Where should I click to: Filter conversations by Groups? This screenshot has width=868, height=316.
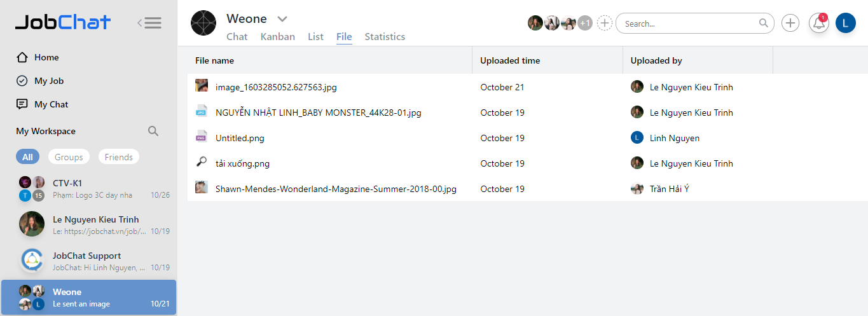[x=69, y=157]
